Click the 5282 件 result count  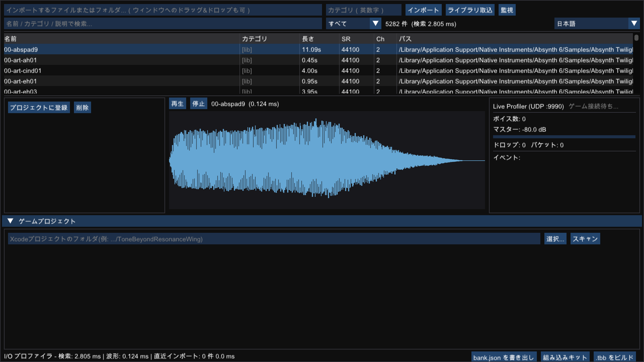[396, 24]
